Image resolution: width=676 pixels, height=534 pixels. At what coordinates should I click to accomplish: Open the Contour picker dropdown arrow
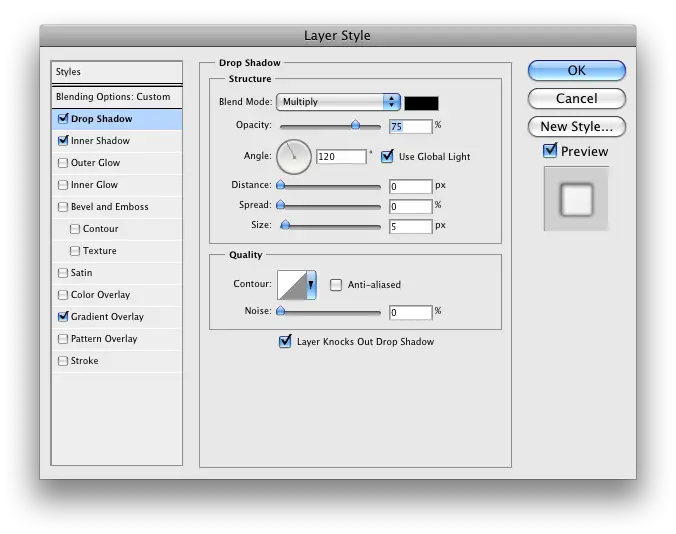point(311,285)
